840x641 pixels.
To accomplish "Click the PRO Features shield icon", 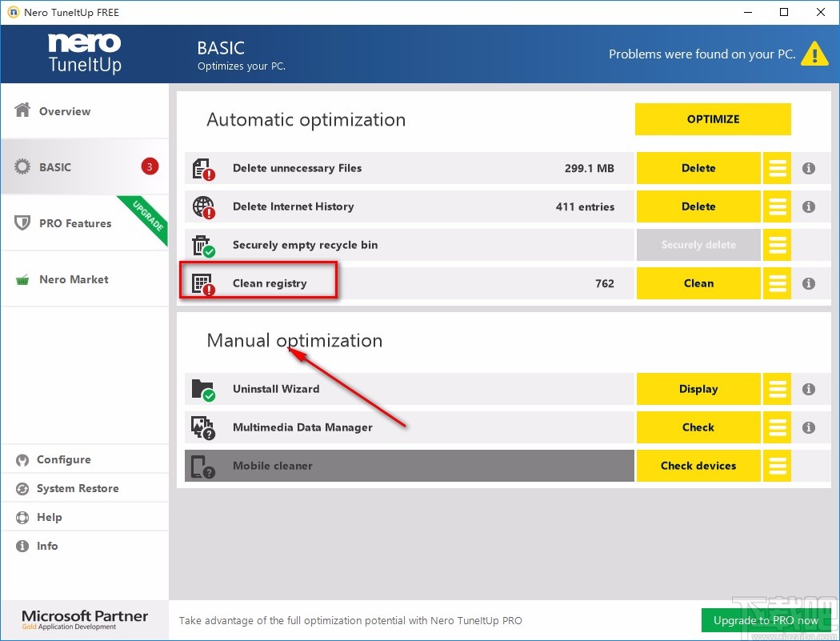I will point(22,223).
